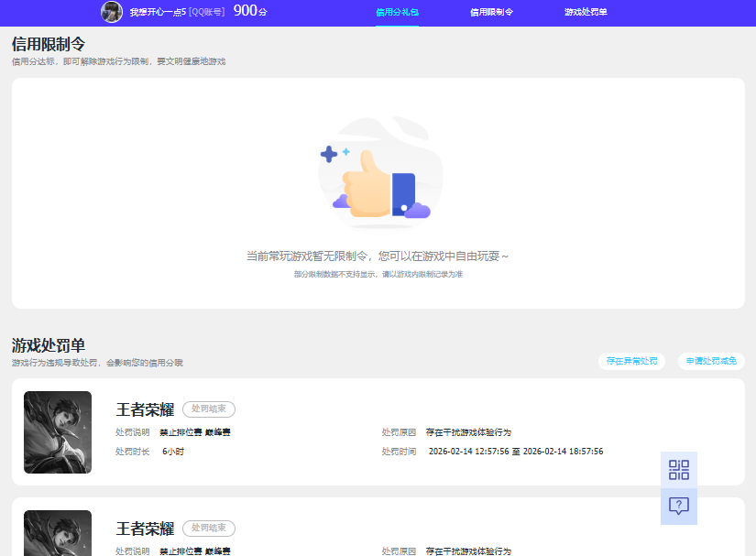Click the thumbs-up illustration
This screenshot has width=756, height=556.
[380, 175]
